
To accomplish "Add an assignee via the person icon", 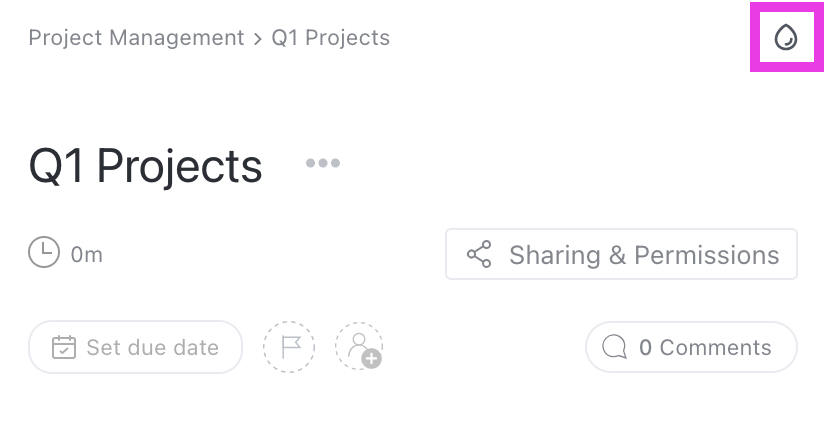I will pos(358,346).
